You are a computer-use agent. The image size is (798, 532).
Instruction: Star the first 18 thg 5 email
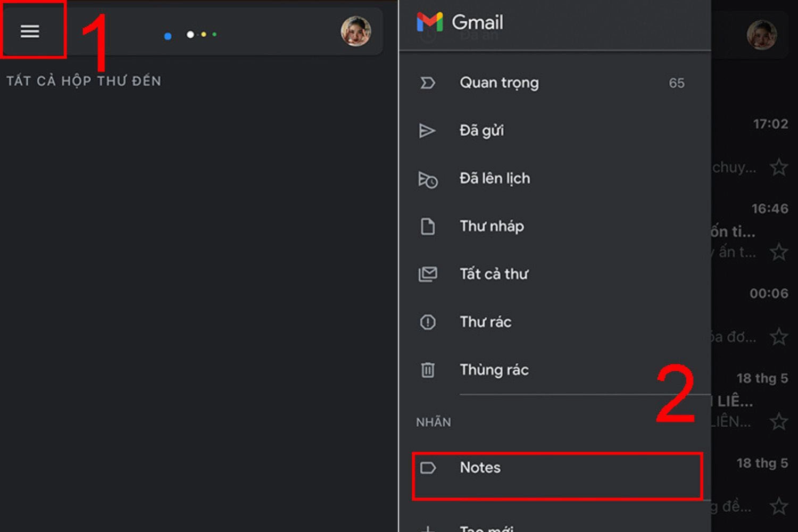(779, 421)
